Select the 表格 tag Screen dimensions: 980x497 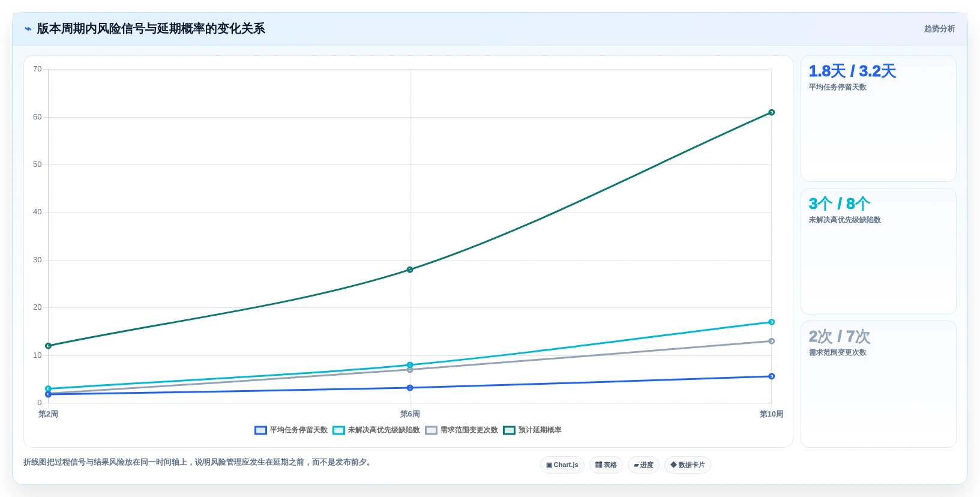pos(606,465)
